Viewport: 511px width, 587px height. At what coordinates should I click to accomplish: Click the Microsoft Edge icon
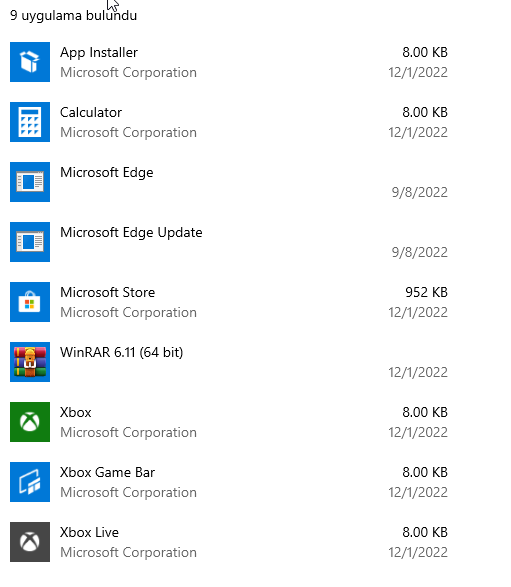[x=30, y=182]
